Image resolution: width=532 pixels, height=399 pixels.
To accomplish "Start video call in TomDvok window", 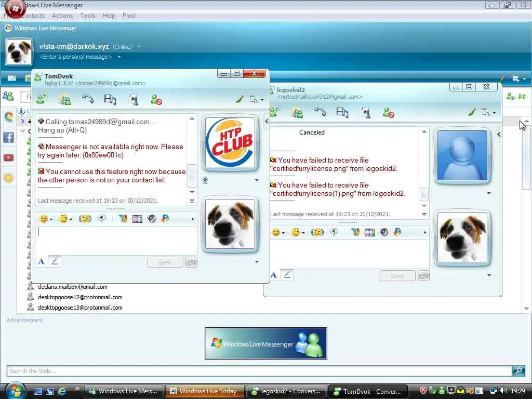I will click(110, 99).
